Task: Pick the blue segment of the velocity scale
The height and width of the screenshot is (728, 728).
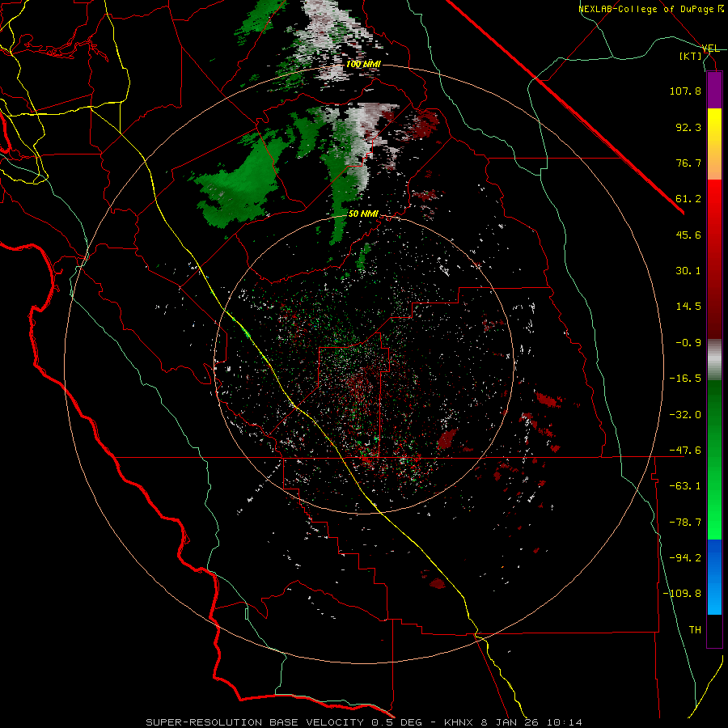Action: coord(714,577)
